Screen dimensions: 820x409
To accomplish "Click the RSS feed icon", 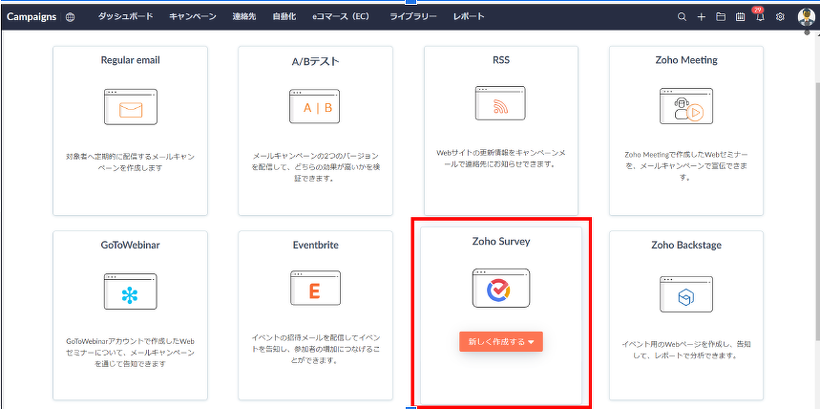I will (500, 104).
